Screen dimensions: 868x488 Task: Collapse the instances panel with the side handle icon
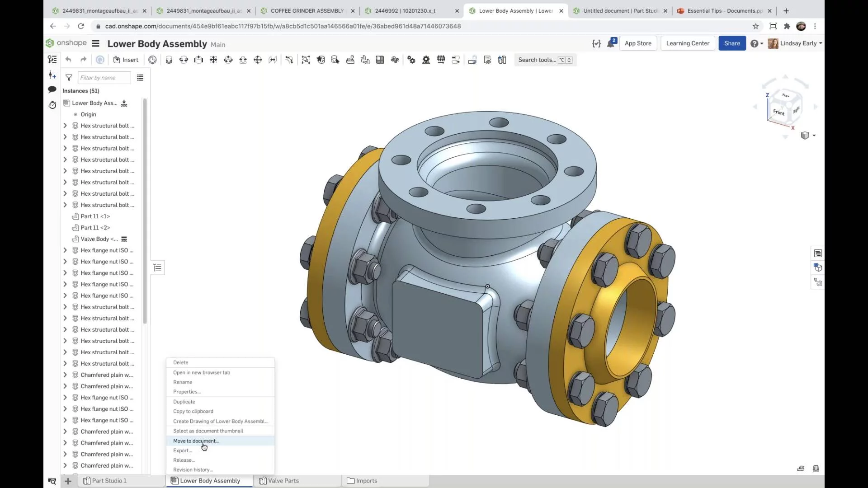[x=157, y=267]
